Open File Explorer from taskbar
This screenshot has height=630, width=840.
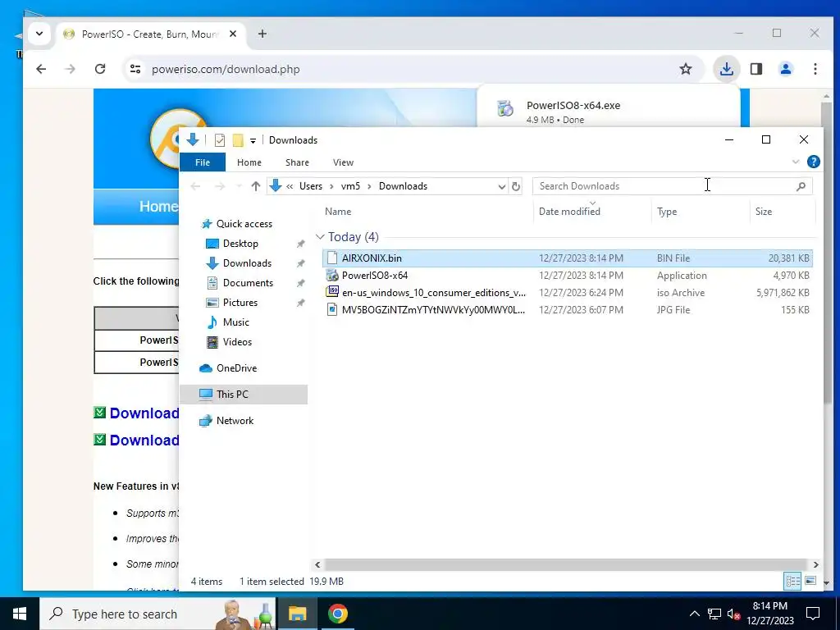[297, 614]
